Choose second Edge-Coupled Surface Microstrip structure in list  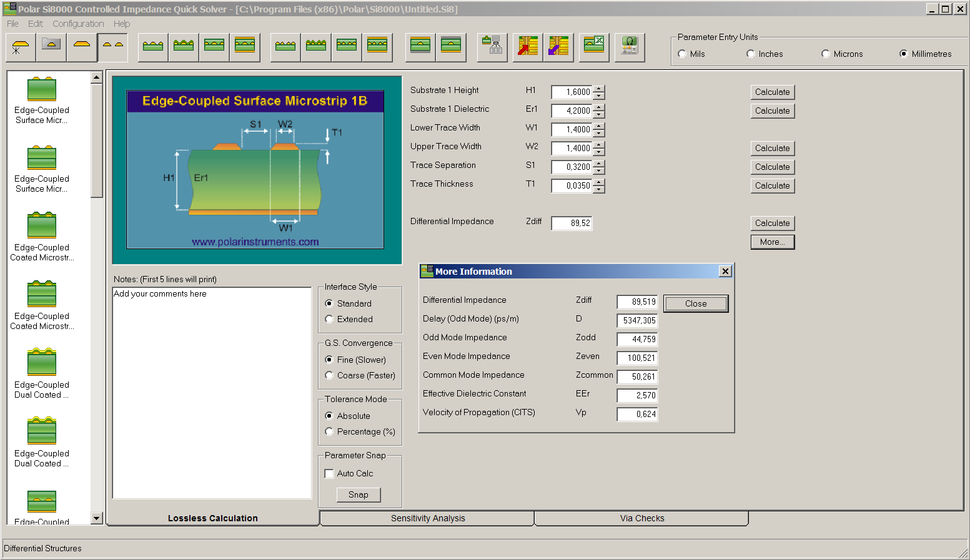42,170
